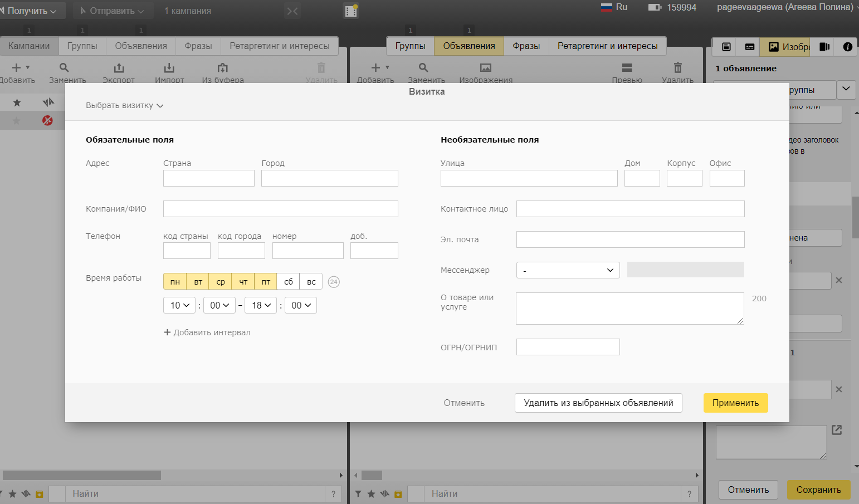Click the left pane horizontal scrollbar
The image size is (859, 504).
(x=82, y=475)
